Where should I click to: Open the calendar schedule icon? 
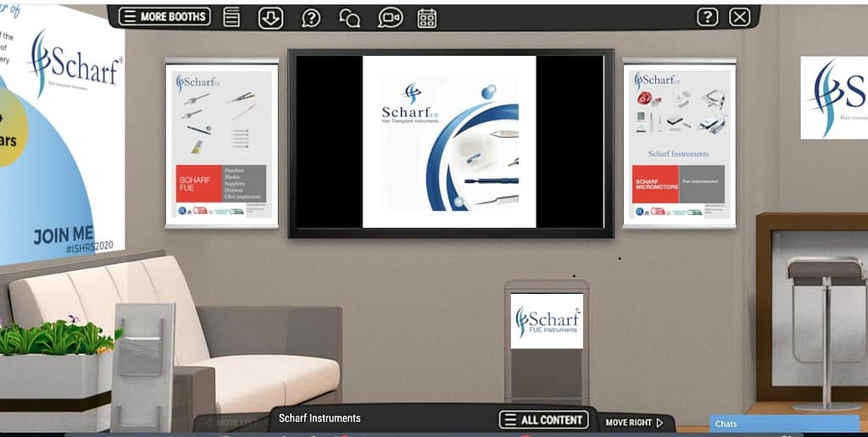click(x=427, y=18)
